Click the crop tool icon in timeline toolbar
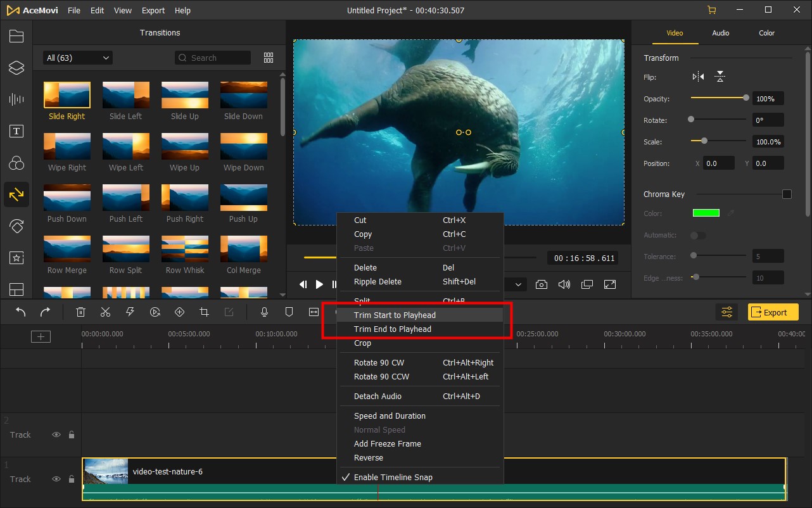 tap(204, 312)
